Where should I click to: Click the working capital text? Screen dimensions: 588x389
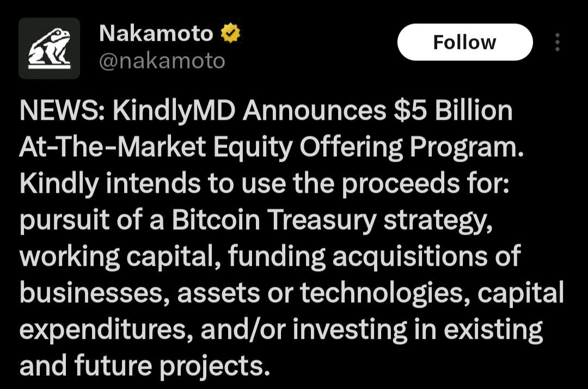click(x=120, y=257)
